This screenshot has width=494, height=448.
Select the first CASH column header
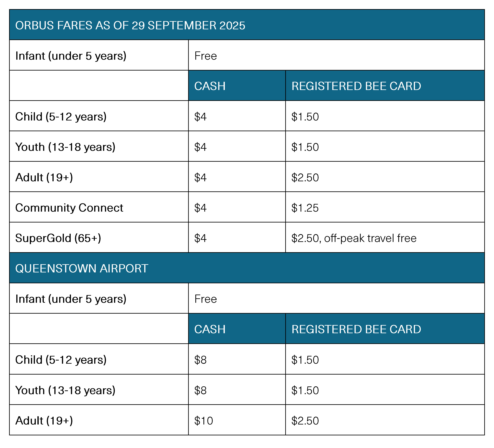210,86
